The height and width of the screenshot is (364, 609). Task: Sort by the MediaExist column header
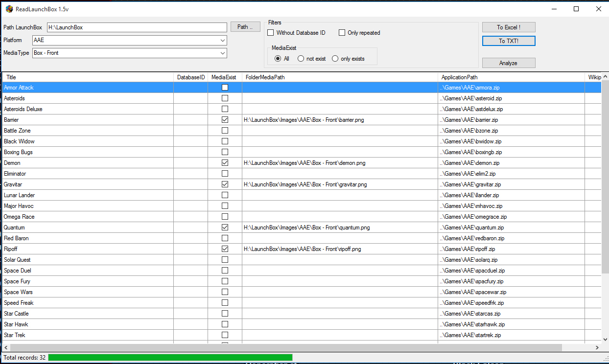[x=225, y=77]
